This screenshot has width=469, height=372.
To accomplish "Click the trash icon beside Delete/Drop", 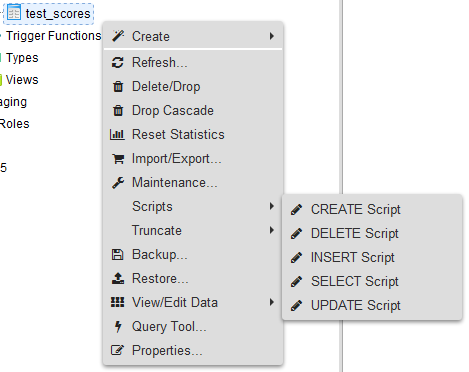I will coord(118,86).
